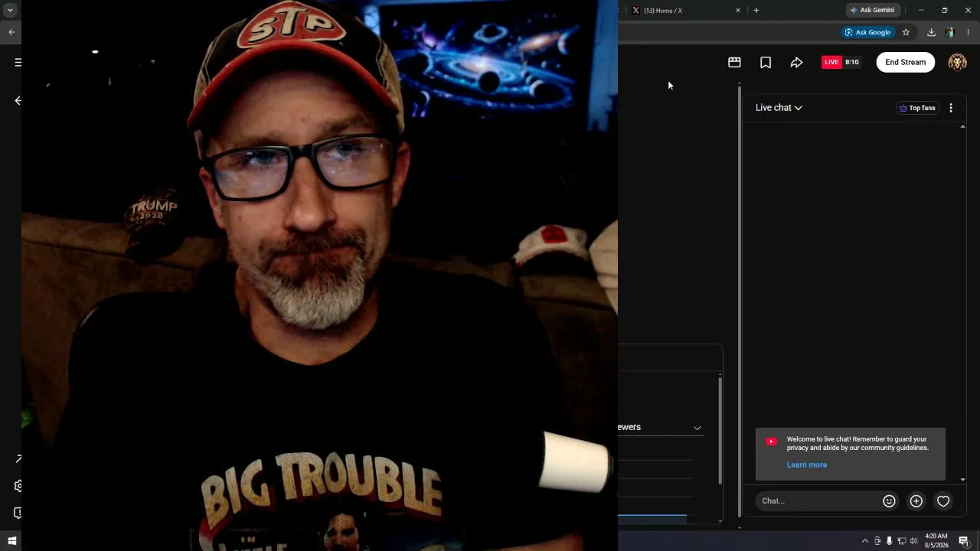Open live chat three-dot options menu
This screenshot has width=980, height=551.
pos(951,108)
